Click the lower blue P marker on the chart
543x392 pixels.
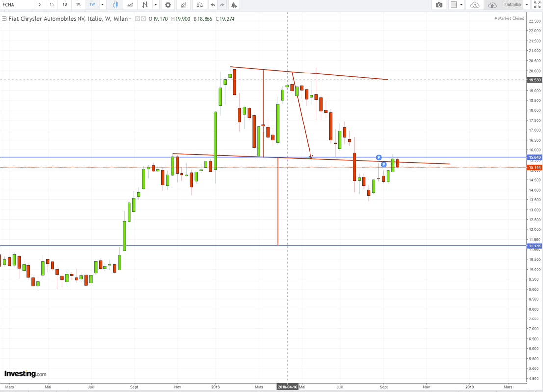pos(384,164)
